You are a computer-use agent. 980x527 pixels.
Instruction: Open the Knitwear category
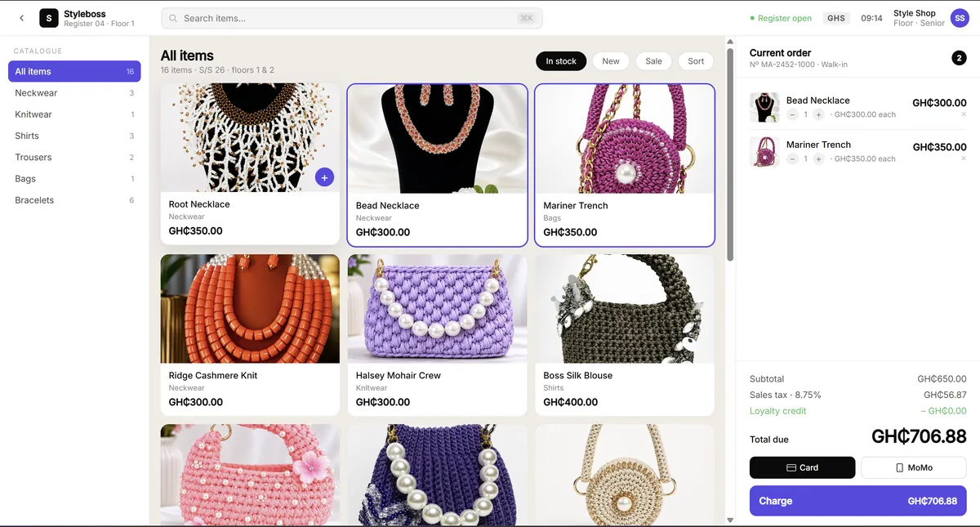(74, 114)
